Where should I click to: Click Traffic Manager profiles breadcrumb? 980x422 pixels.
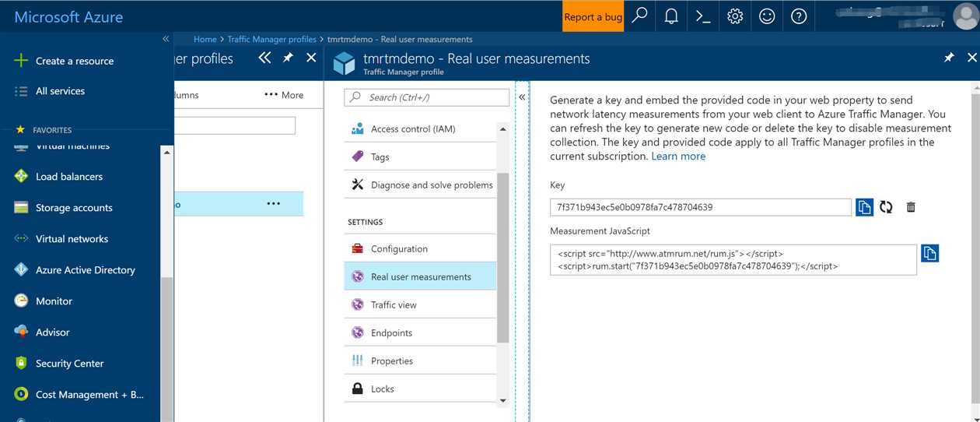click(x=271, y=39)
